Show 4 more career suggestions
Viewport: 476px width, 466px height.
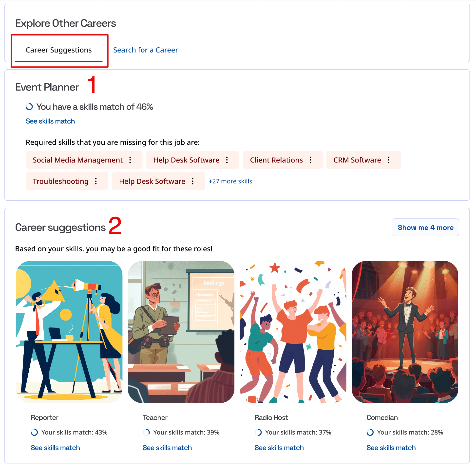tap(425, 227)
